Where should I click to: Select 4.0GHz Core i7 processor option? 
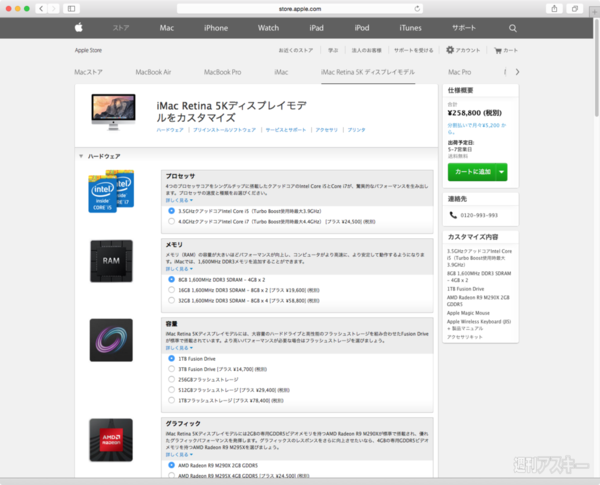(x=171, y=221)
